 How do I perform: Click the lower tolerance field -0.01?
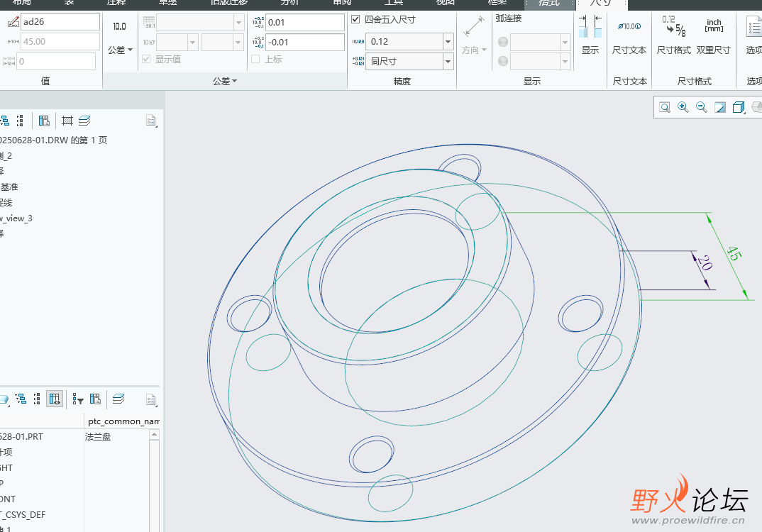305,43
